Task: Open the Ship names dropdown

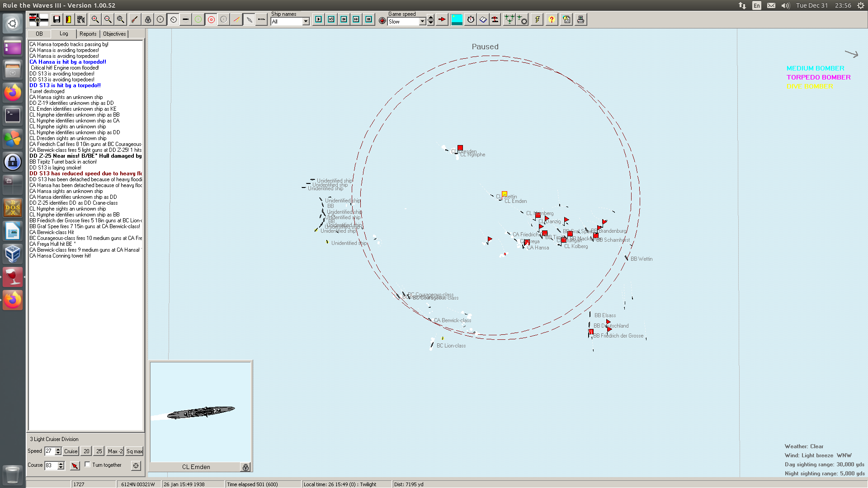Action: [306, 22]
